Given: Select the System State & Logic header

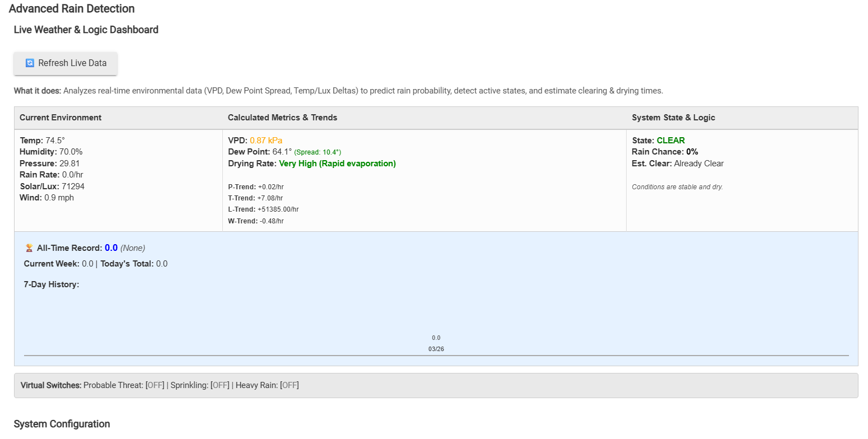Looking at the screenshot, I should coord(673,118).
